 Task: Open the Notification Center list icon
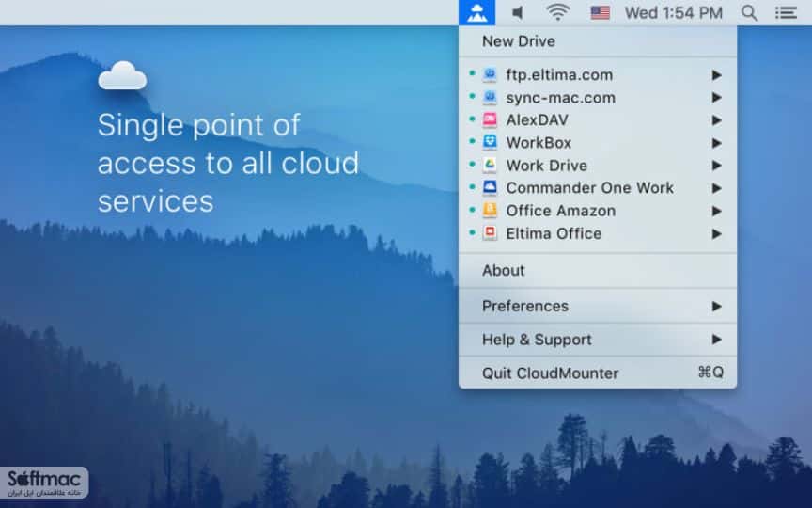(786, 13)
